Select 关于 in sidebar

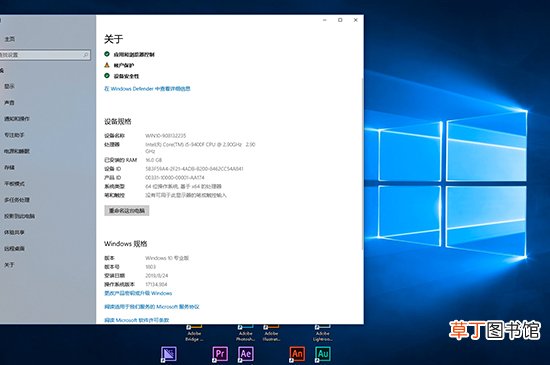[9, 265]
